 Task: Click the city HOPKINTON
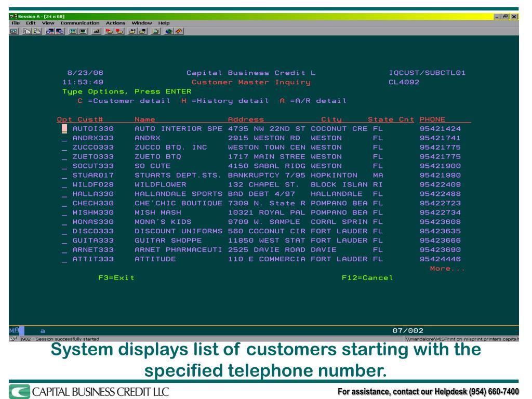point(334,176)
